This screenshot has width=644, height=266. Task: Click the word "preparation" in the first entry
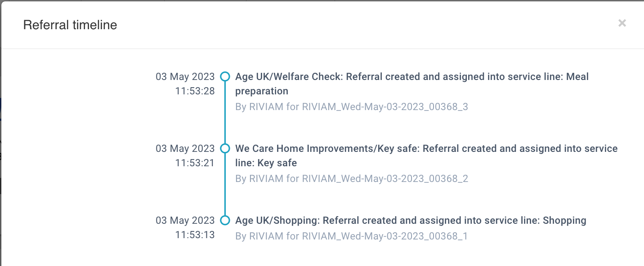click(262, 91)
